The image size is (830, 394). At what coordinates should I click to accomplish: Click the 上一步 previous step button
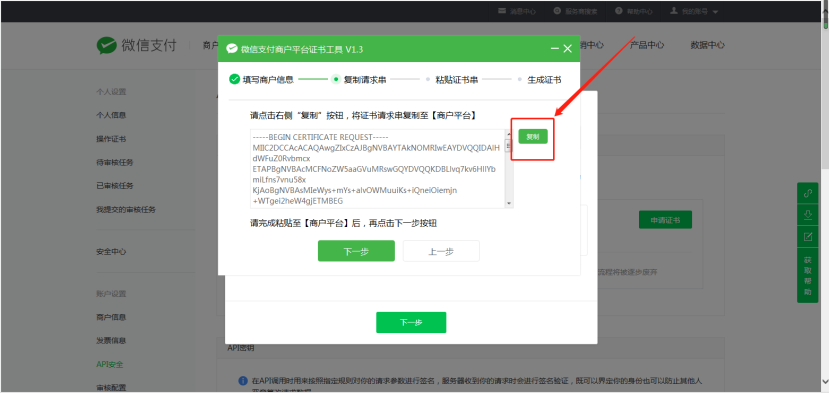pos(441,251)
